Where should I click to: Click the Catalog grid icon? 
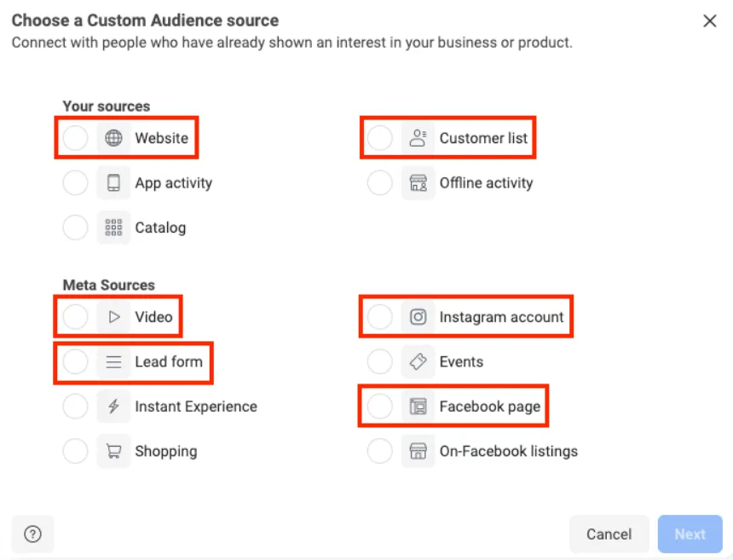(x=113, y=228)
